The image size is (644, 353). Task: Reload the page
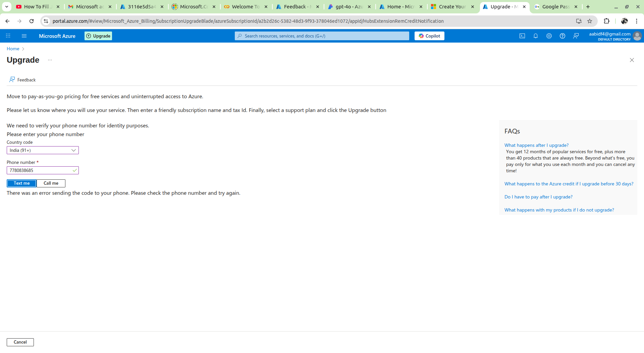tap(32, 21)
